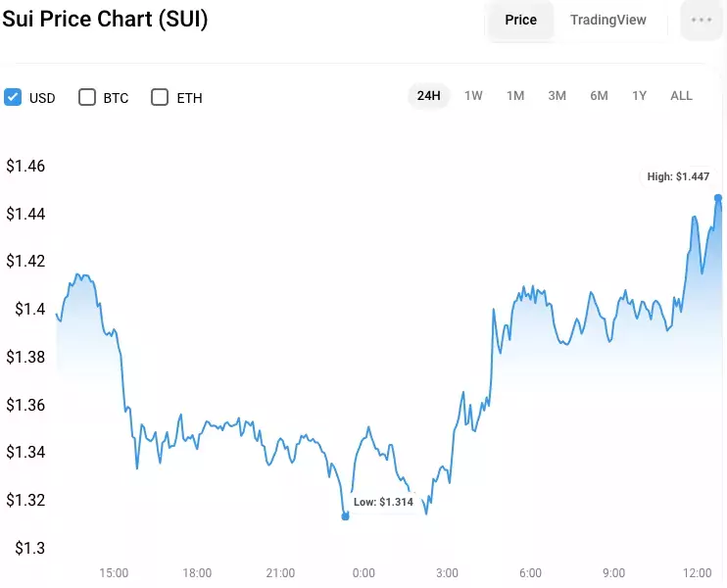Screen dimensions: 727x588
Task: Select the ALL time range
Action: click(681, 96)
